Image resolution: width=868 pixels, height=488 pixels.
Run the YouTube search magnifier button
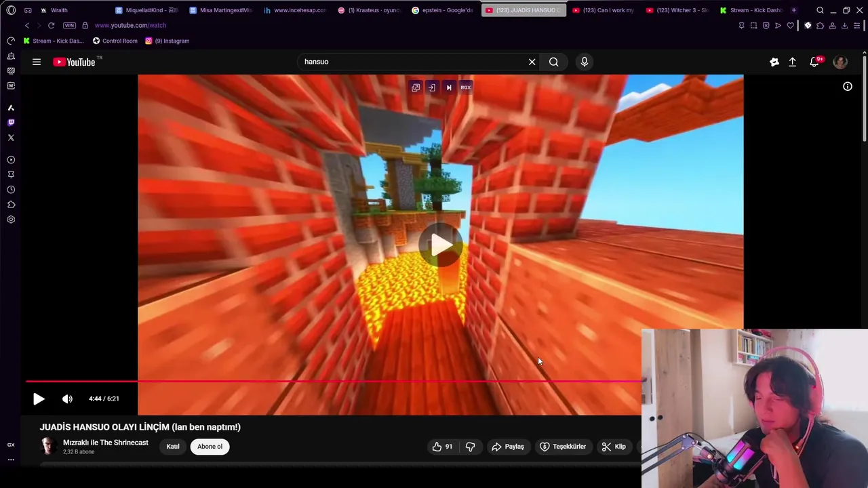point(554,62)
